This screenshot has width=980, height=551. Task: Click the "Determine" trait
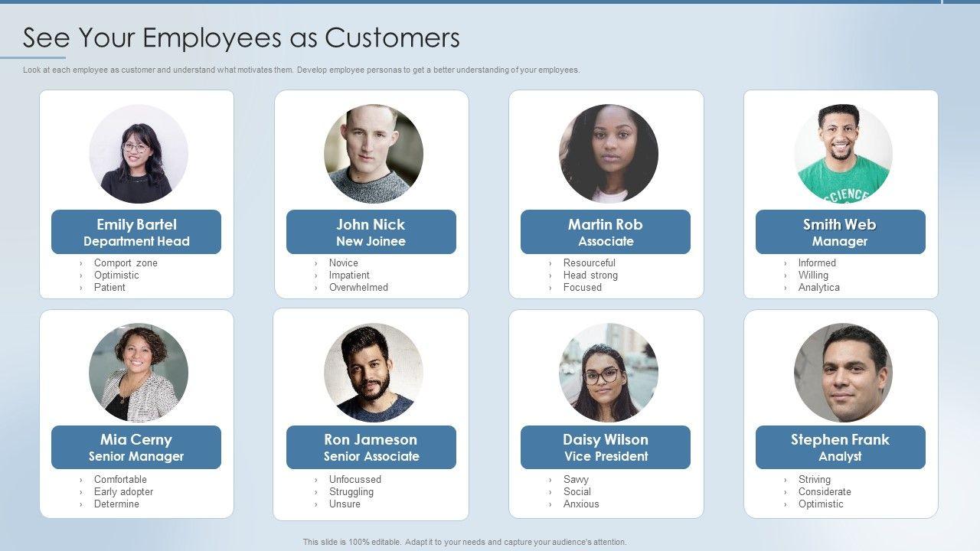pos(116,504)
